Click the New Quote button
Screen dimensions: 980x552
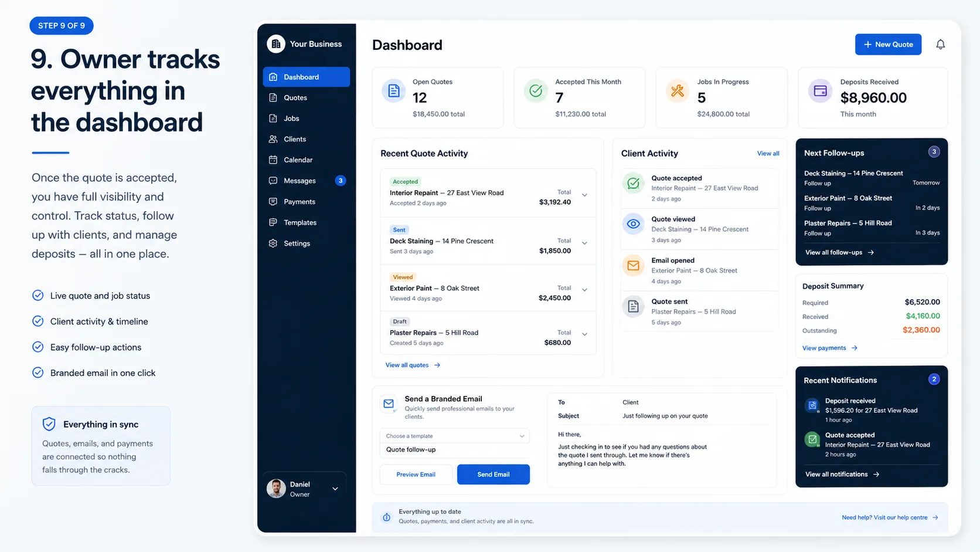pyautogui.click(x=888, y=45)
